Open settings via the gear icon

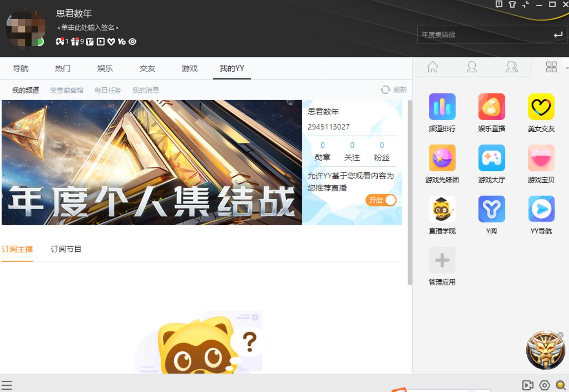544,385
